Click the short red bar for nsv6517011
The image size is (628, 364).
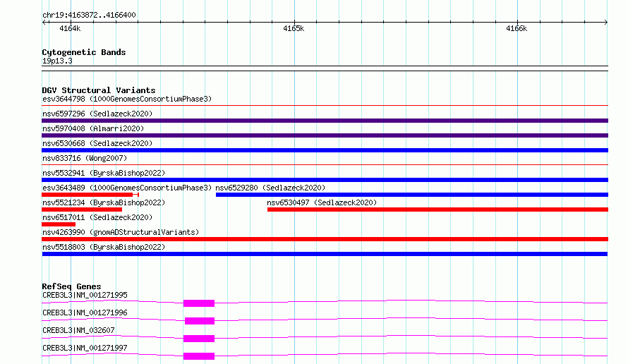[x=59, y=224]
